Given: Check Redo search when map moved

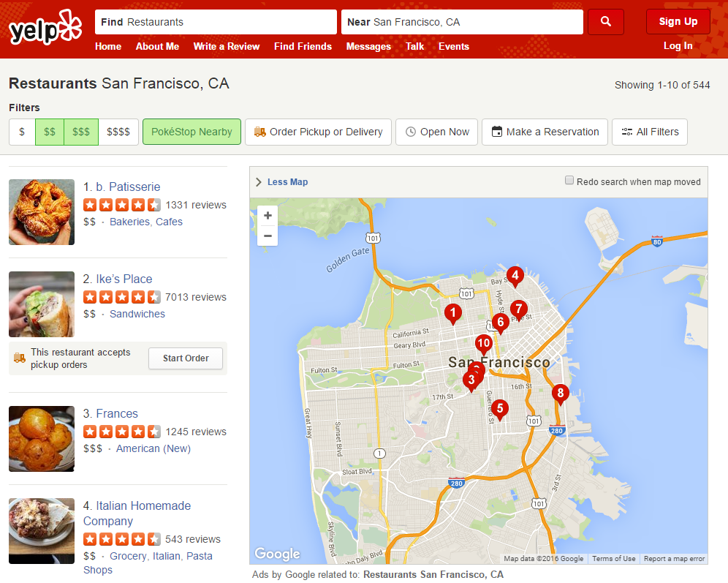Looking at the screenshot, I should pyautogui.click(x=569, y=180).
